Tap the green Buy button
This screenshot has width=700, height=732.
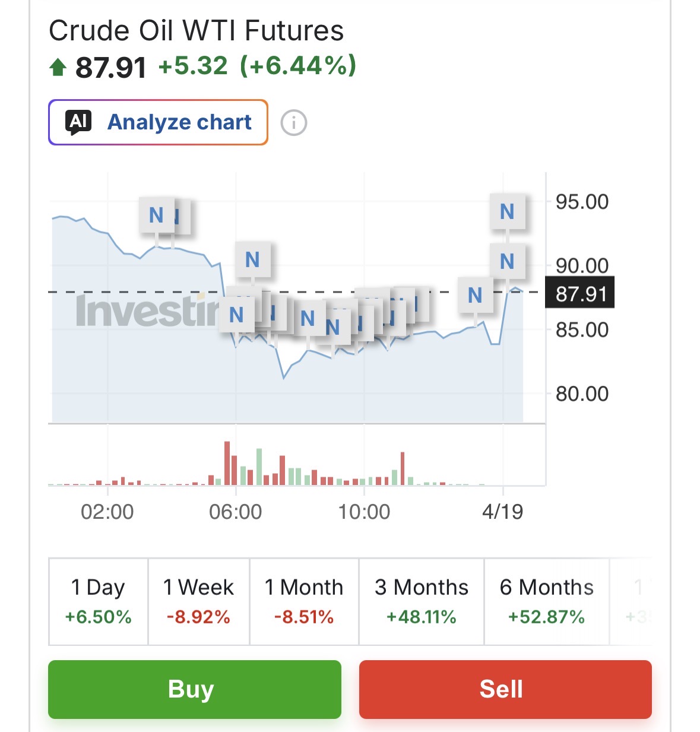(195, 689)
